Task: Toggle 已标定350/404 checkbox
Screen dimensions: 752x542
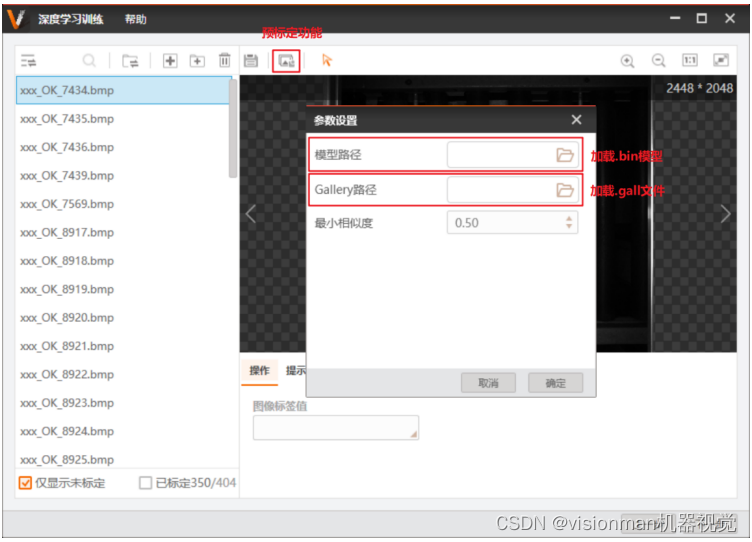Action: [145, 483]
